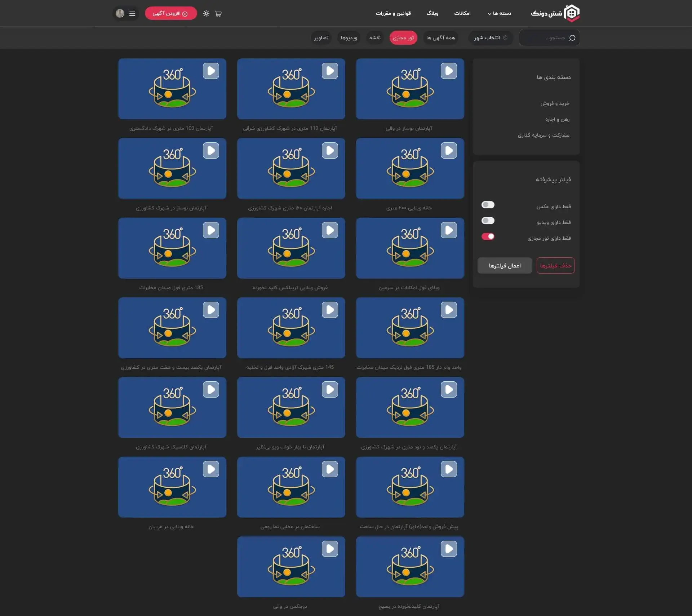Toggle light theme sun icon
The width and height of the screenshot is (692, 616).
pos(206,13)
